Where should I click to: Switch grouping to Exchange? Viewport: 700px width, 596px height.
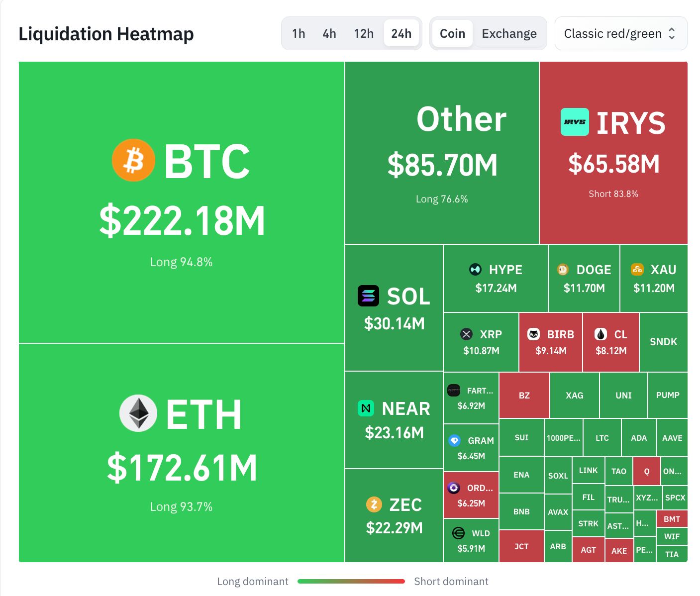coord(509,33)
